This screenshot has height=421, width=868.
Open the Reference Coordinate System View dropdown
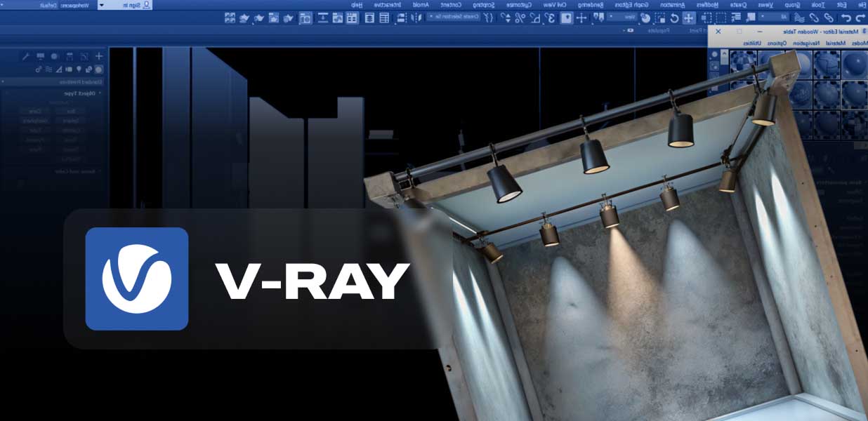(623, 17)
